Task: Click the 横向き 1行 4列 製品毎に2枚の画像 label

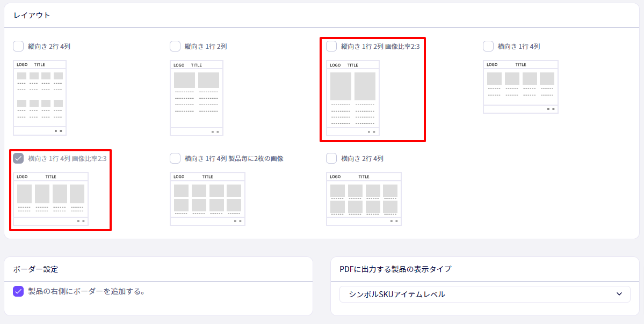Action: (234, 159)
